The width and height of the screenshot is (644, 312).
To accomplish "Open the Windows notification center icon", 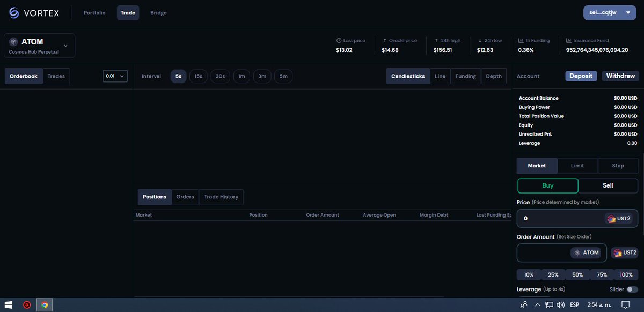I will point(625,305).
